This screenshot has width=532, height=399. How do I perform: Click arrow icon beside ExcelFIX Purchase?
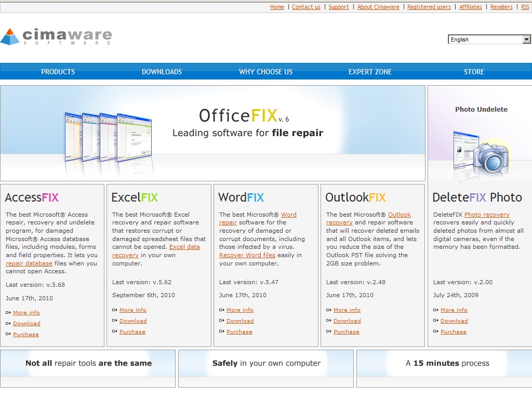click(115, 331)
